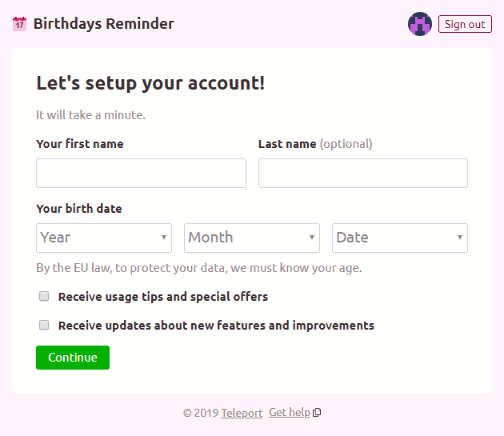Click into the Last name input
The height and width of the screenshot is (436, 504).
coord(362,173)
